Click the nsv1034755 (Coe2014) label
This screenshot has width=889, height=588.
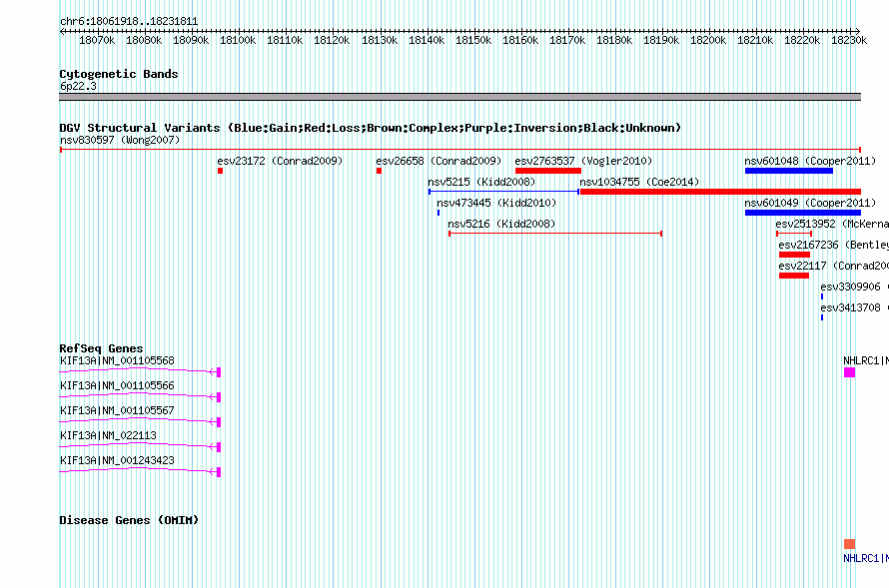pyautogui.click(x=639, y=182)
